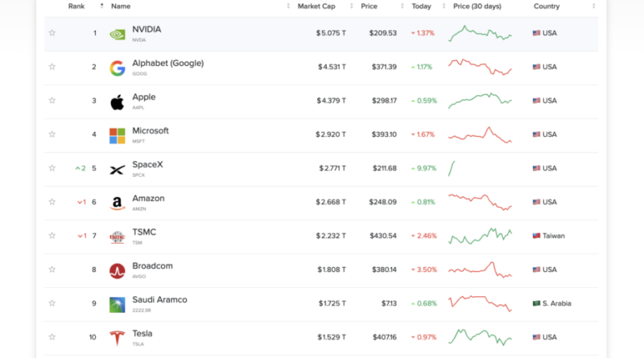Viewport: 644px width, 358px height.
Task: Click the Tesla T logo
Action: click(117, 339)
